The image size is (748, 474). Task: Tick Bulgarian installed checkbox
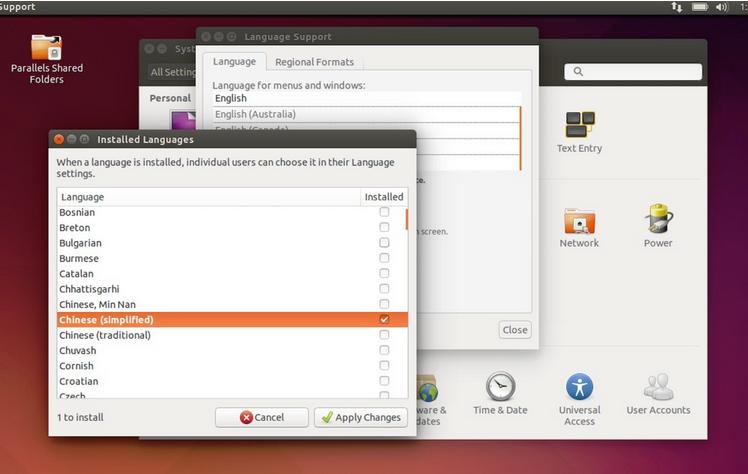point(384,243)
